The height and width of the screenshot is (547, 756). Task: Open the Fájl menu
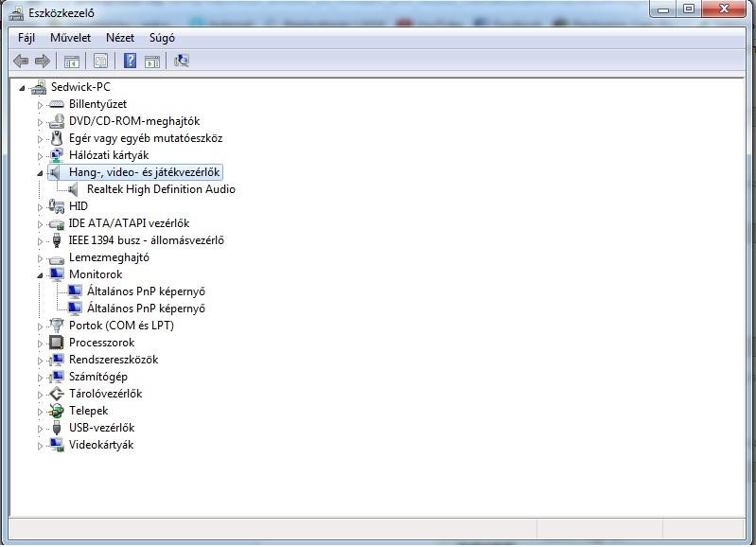pyautogui.click(x=26, y=38)
